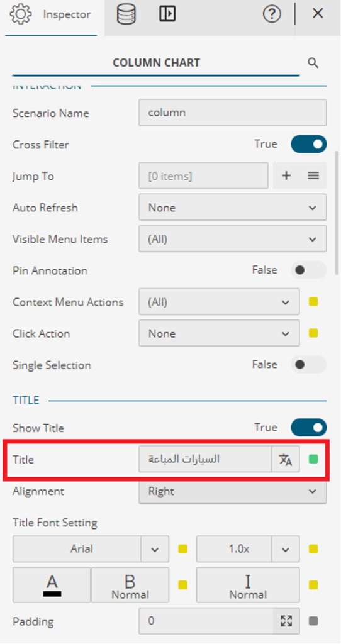Viewport: 341px width, 644px height.
Task: Switch to the Inspector tab
Action: [x=51, y=15]
